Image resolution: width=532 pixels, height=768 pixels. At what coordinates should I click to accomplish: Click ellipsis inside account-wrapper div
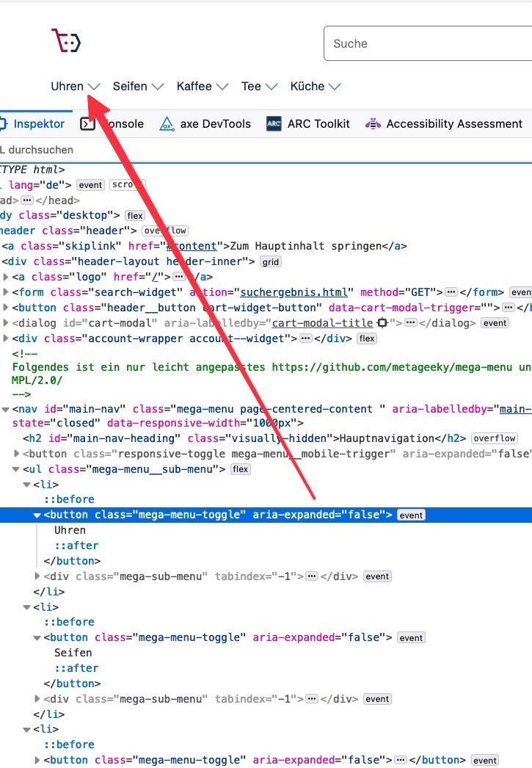click(306, 338)
